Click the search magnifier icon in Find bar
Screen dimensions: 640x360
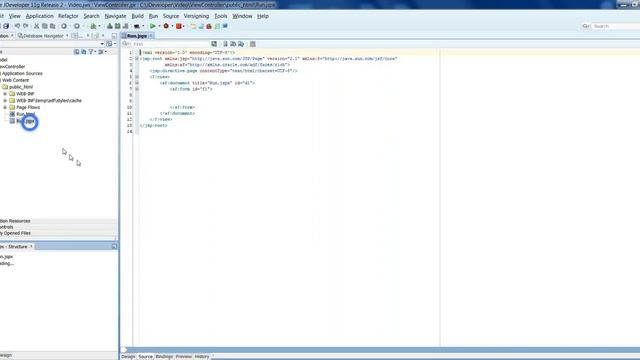(125, 44)
